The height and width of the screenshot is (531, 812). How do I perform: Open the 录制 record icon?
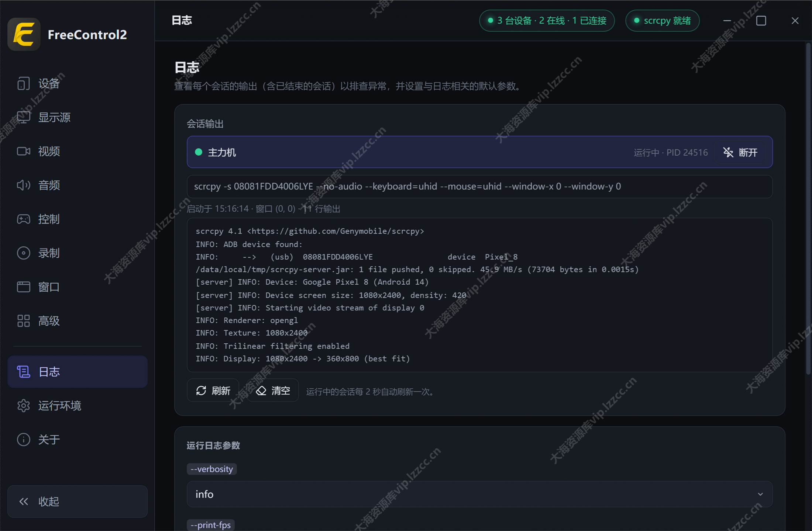23,253
